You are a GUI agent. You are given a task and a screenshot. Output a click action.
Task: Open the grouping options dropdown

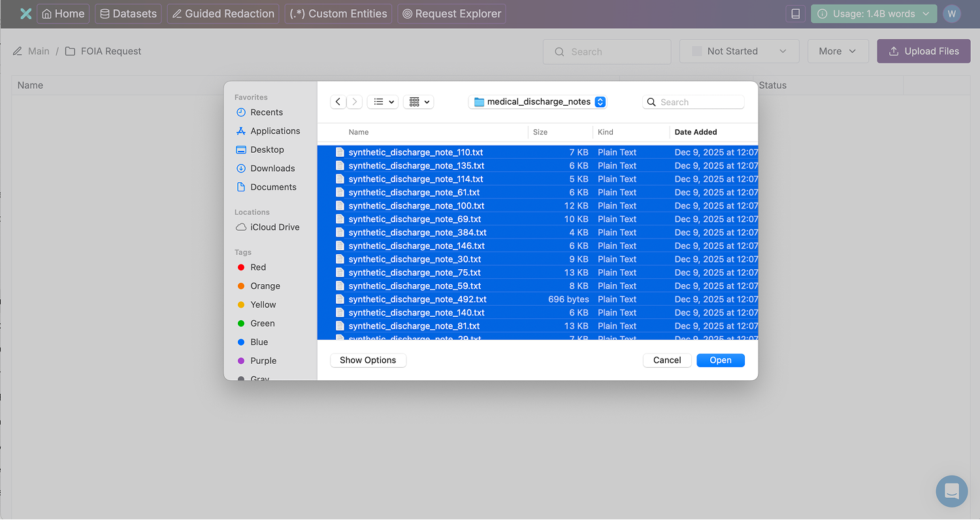point(419,102)
